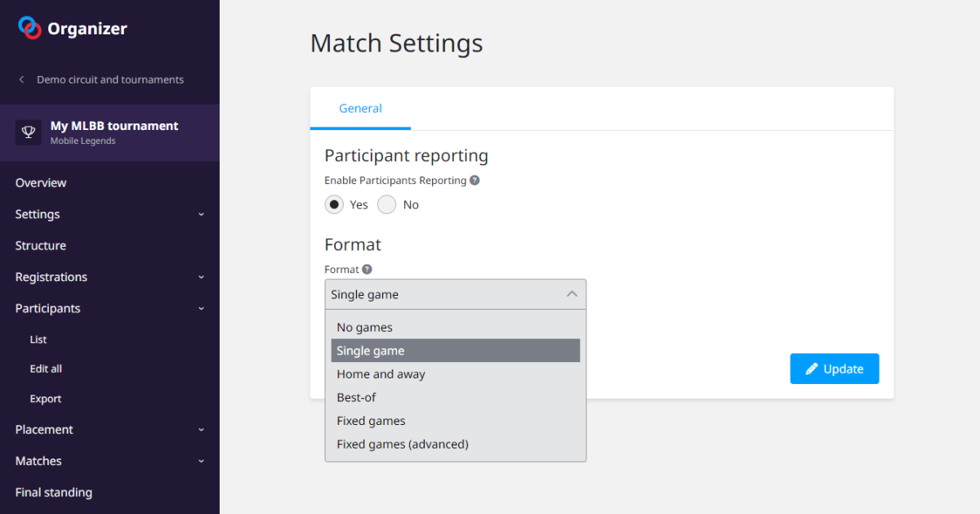Click the trophy icon for My MLBB tournament

point(29,132)
